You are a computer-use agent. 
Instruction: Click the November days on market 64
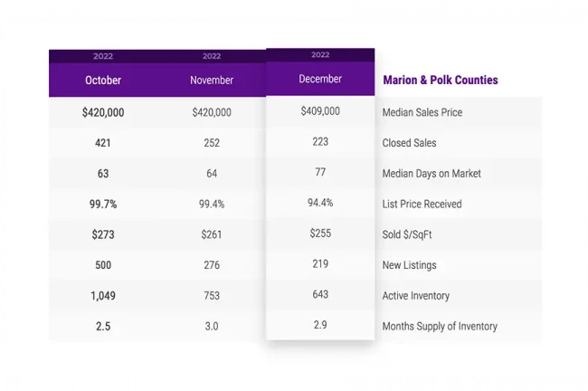click(212, 174)
